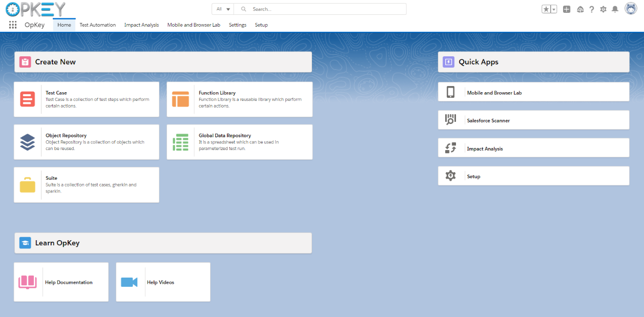The height and width of the screenshot is (317, 644).
Task: Open the Help Videos label
Action: point(160,282)
